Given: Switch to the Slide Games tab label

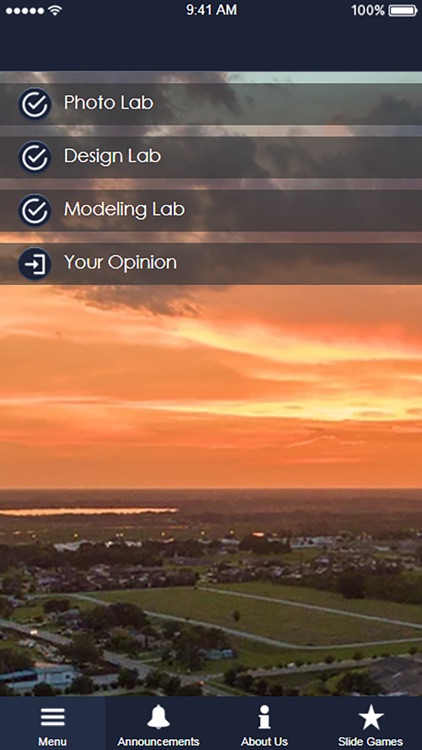Looking at the screenshot, I should 370,742.
